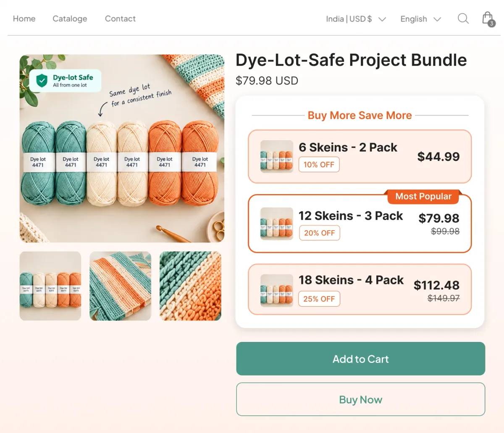504x433 pixels.
Task: Click the 6 Skeins pack yarn image
Action: click(277, 156)
